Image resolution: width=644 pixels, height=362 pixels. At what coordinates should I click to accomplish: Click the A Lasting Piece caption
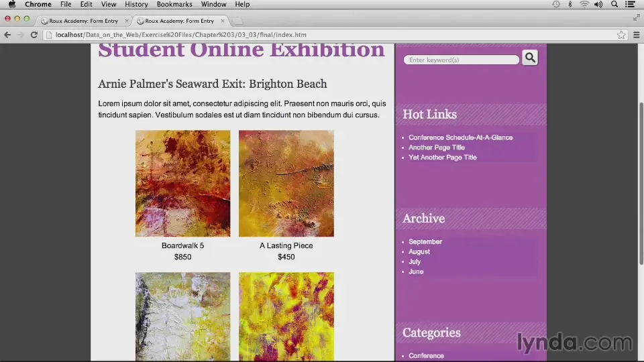[x=286, y=245]
